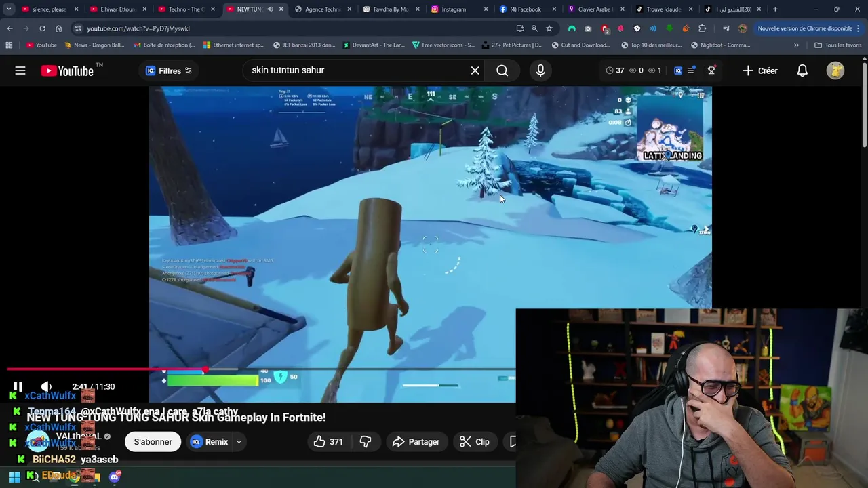The image size is (868, 488).
Task: Open the media control playlist icon
Action: click(726, 28)
